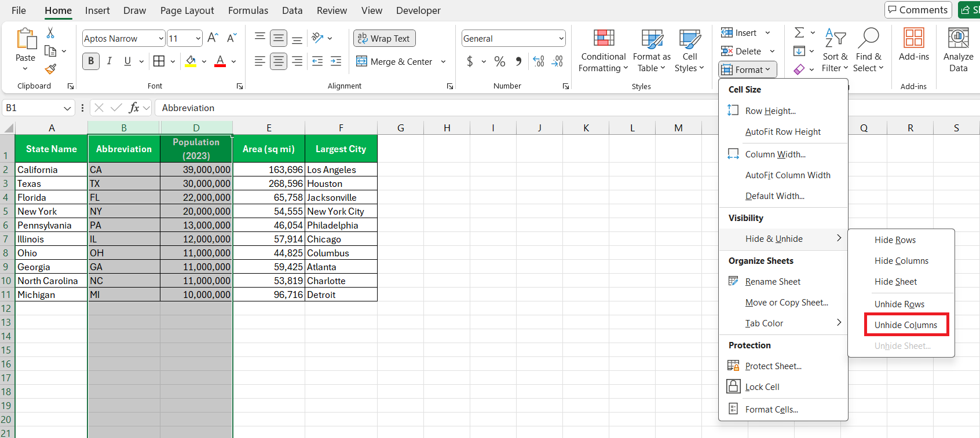980x438 pixels.
Task: Toggle Bold formatting
Action: [91, 61]
